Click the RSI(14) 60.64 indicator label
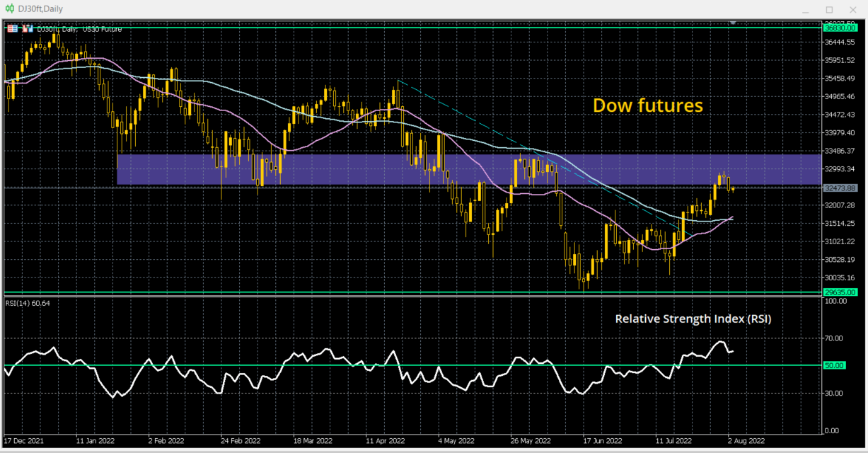Image resolution: width=868 pixels, height=453 pixels. pyautogui.click(x=28, y=303)
